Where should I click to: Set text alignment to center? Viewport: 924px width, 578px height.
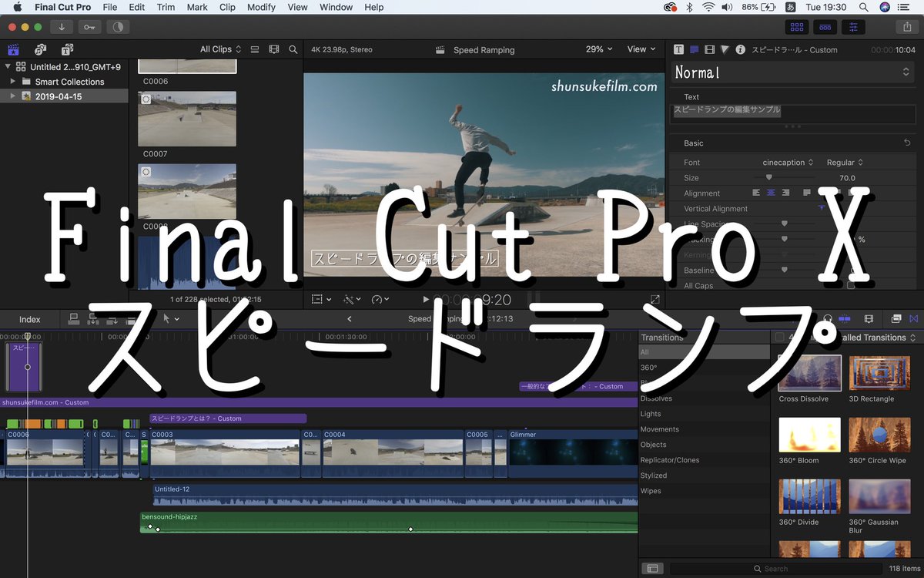pyautogui.click(x=771, y=193)
